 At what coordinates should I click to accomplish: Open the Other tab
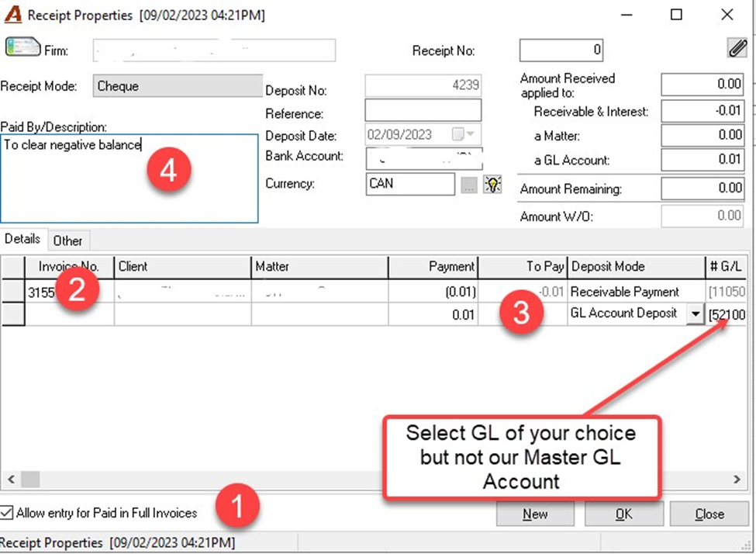click(x=67, y=241)
